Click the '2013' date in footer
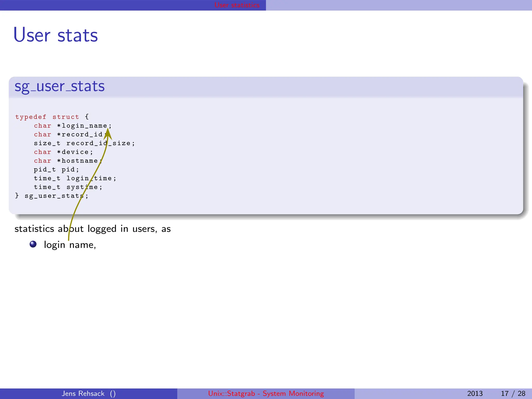The image size is (532, 399). pos(475,394)
